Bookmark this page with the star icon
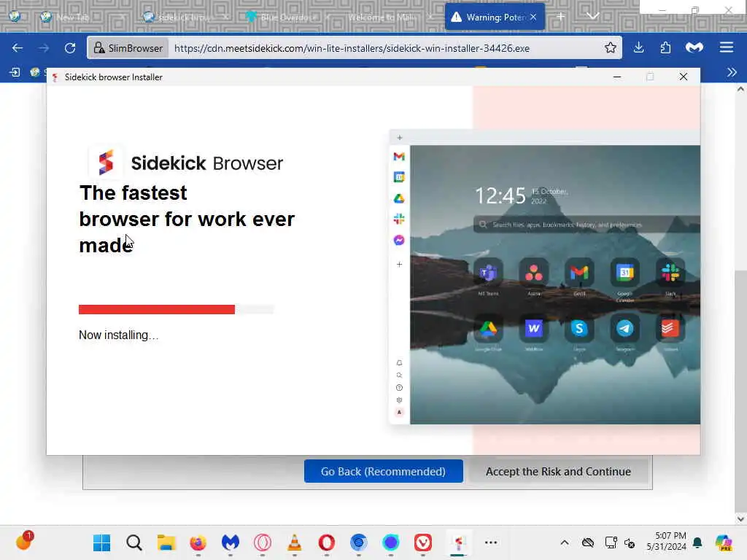Screen dimensions: 747x560 [x=611, y=48]
